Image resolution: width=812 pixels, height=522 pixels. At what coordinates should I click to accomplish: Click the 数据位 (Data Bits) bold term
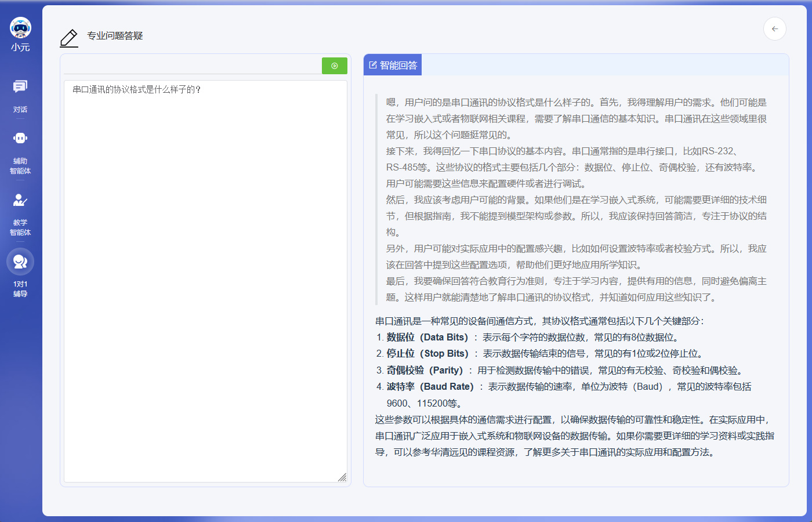[427, 337]
